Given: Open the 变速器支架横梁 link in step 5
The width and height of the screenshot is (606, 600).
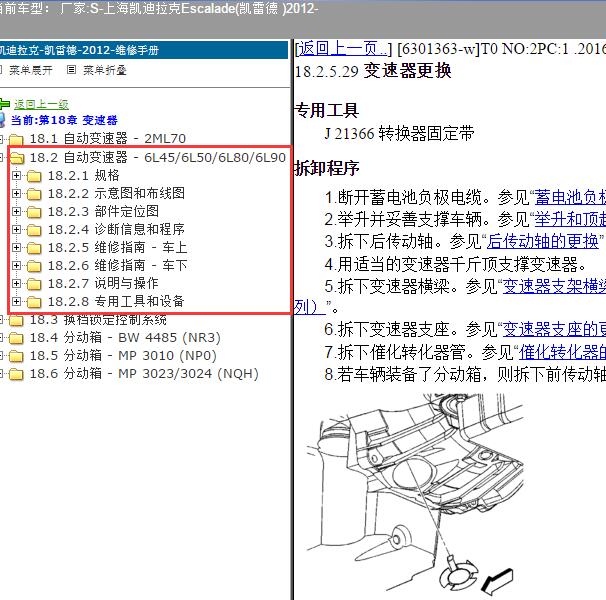Looking at the screenshot, I should click(554, 286).
